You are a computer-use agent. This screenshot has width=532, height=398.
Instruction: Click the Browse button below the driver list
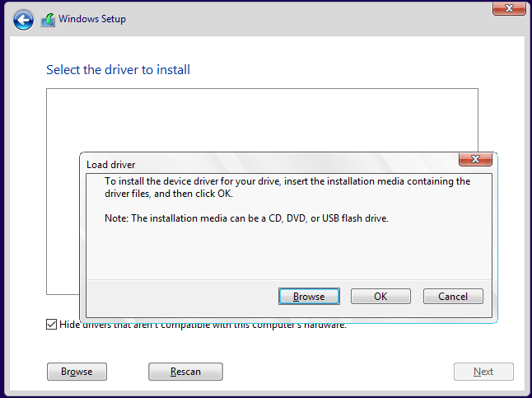[77, 372]
